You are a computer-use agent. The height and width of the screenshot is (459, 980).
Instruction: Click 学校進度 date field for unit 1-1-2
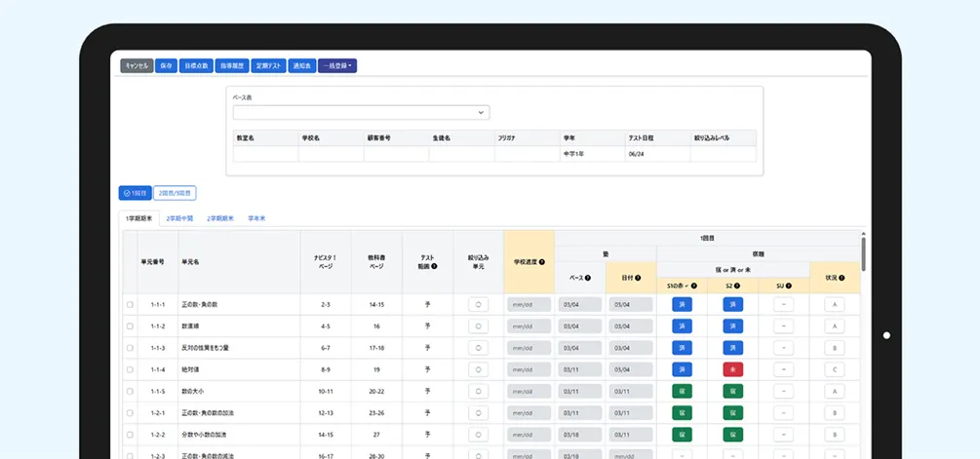point(529,326)
